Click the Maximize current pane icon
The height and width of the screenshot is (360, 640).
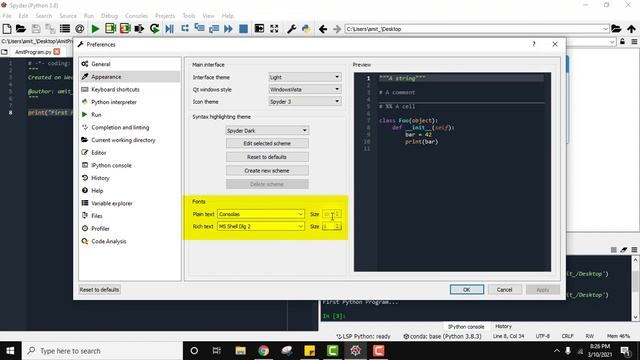pyautogui.click(x=259, y=29)
